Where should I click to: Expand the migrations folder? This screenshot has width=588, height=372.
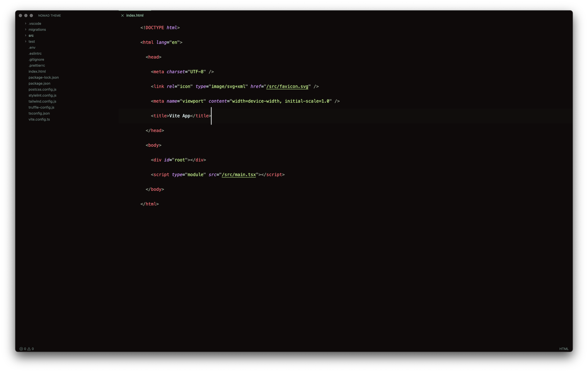37,29
